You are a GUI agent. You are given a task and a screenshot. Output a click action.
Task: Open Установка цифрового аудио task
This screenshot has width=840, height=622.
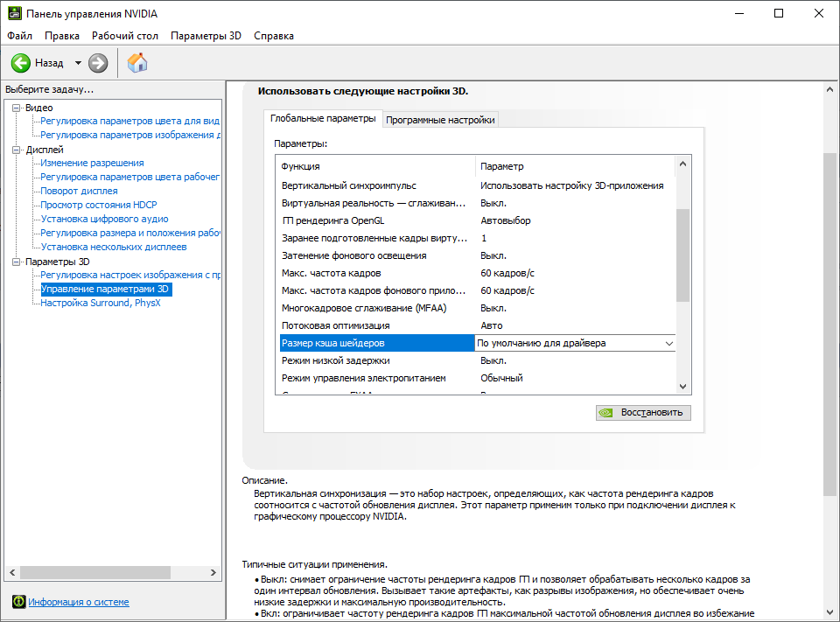tap(104, 219)
